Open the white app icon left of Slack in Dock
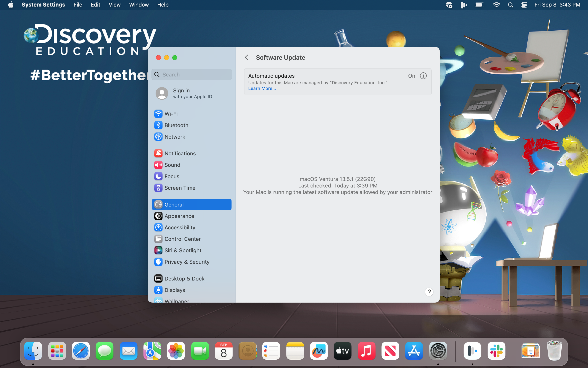The width and height of the screenshot is (588, 368). coord(472,351)
